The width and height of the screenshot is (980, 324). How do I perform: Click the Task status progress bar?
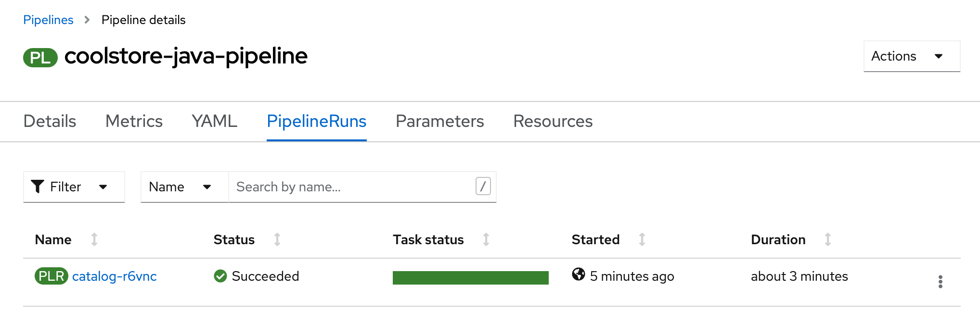click(x=470, y=277)
